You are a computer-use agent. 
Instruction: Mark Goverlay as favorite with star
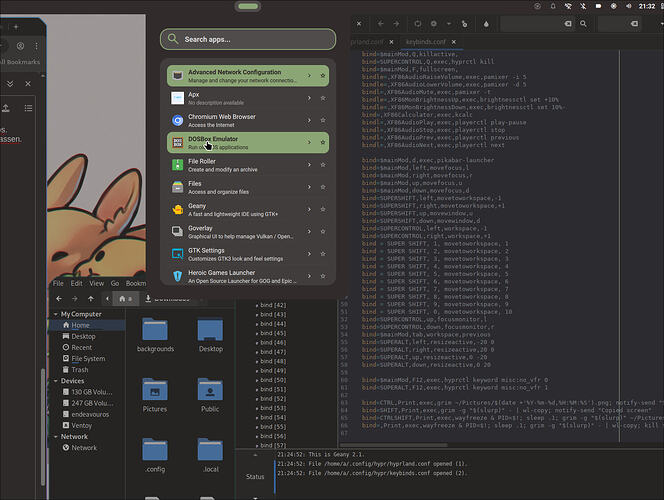(323, 230)
